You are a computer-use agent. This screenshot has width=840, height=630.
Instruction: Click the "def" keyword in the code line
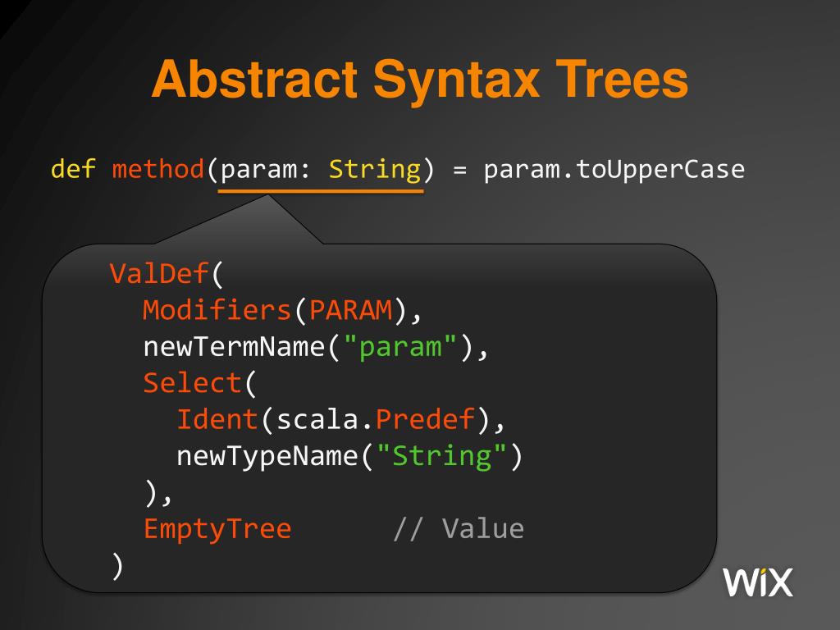tap(73, 169)
